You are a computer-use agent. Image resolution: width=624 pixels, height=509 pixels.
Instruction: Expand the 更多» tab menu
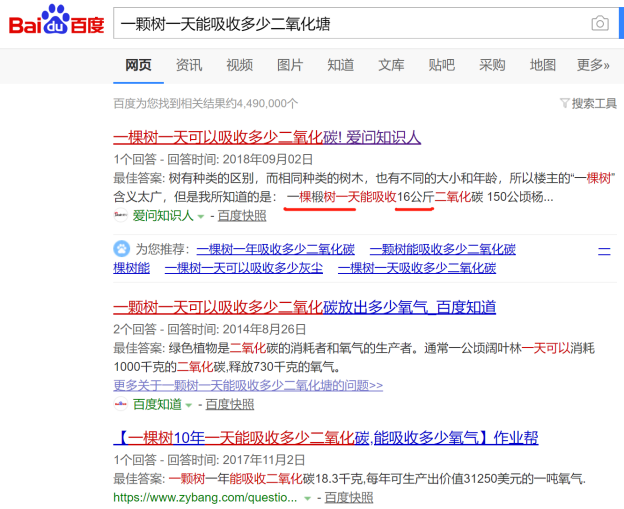tap(593, 65)
